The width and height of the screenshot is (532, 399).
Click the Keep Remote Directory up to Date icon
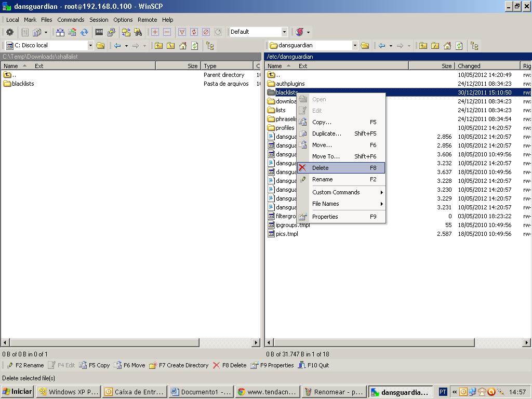72,32
